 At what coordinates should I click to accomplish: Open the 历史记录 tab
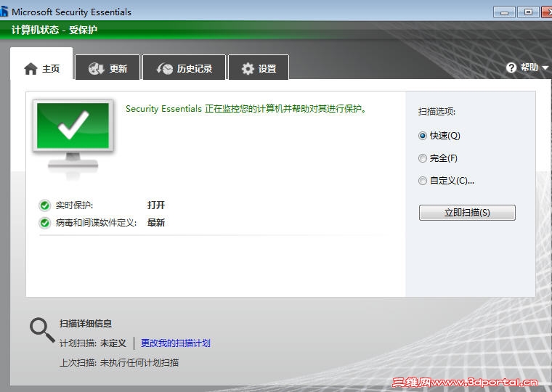[x=184, y=68]
